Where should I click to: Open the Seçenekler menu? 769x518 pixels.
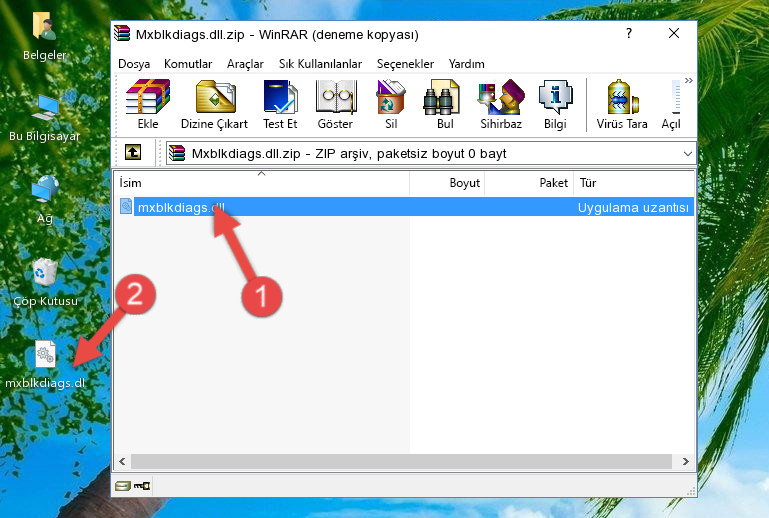405,64
